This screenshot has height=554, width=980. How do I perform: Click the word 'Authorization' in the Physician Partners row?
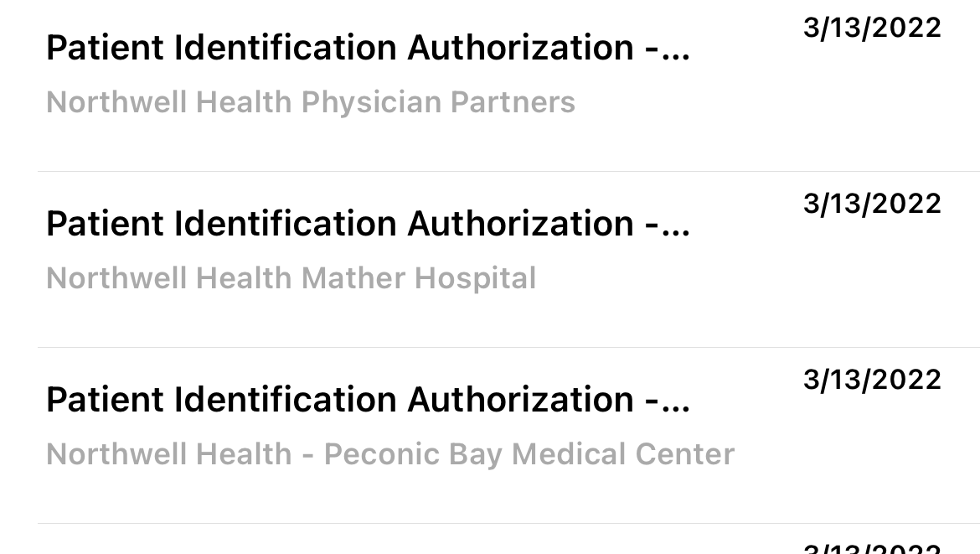(x=520, y=49)
